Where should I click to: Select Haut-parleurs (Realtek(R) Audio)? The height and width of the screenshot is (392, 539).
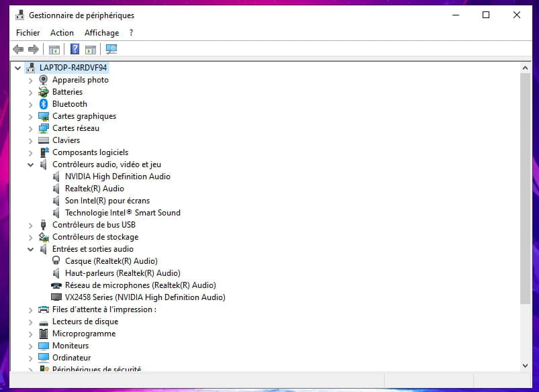click(123, 273)
